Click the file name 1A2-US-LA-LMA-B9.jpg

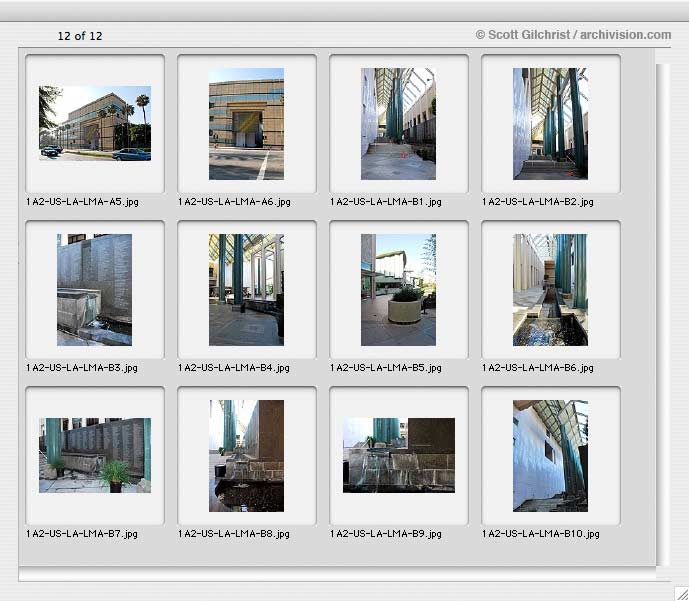tap(386, 534)
